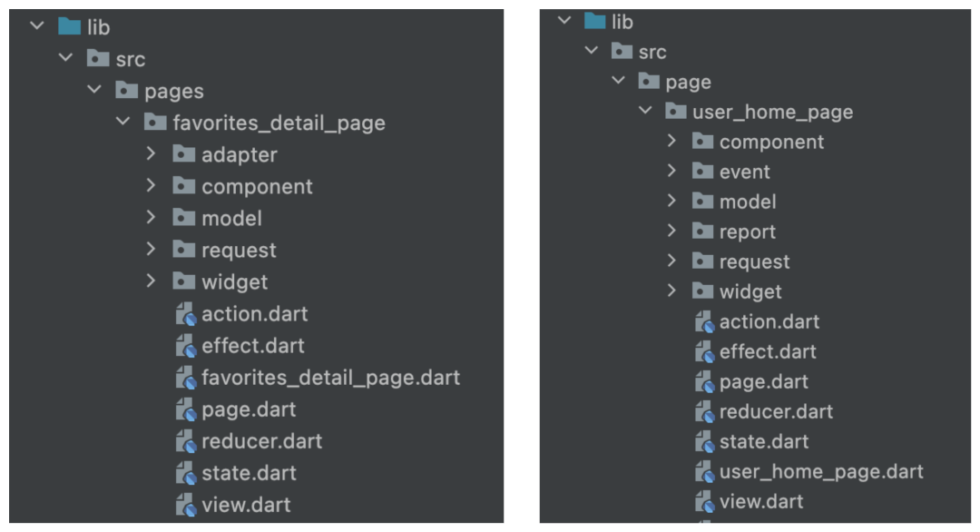Expand the report folder in right tree
The width and height of the screenshot is (980, 532).
(671, 231)
